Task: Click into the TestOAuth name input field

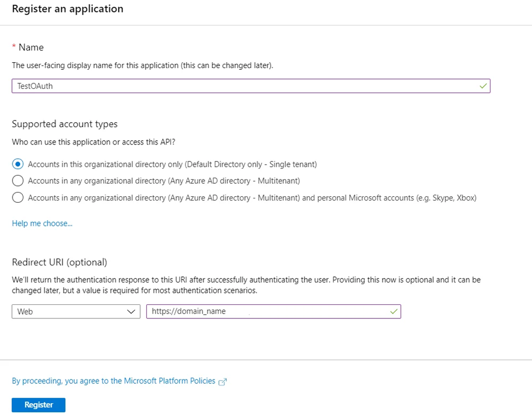Action: [251, 86]
